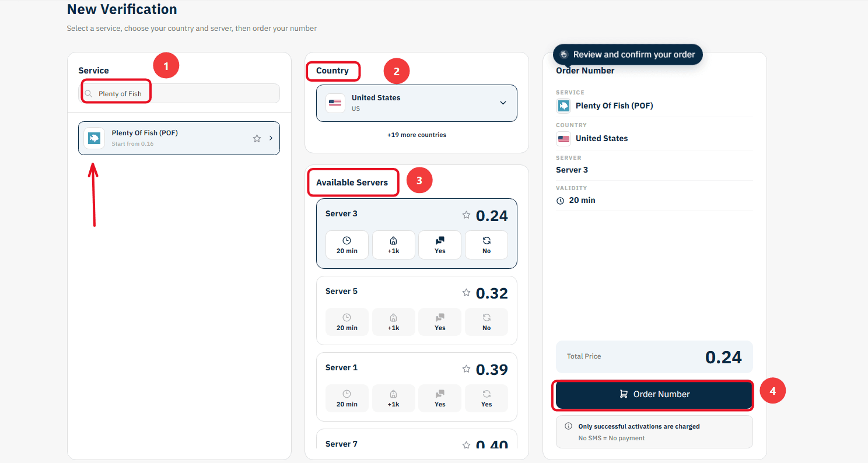Click the chat bubbles icon in Server 1

click(x=440, y=394)
